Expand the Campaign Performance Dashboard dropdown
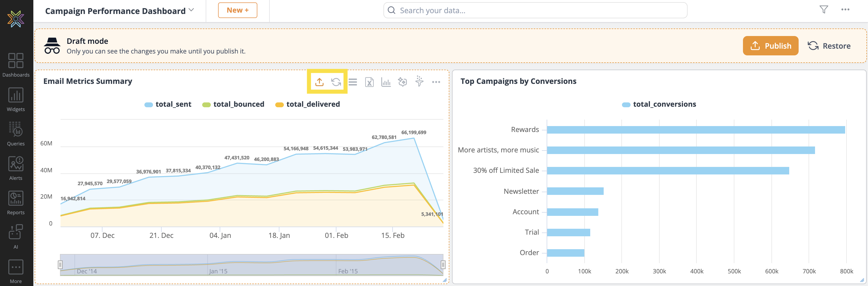This screenshot has width=868, height=286. click(x=191, y=10)
